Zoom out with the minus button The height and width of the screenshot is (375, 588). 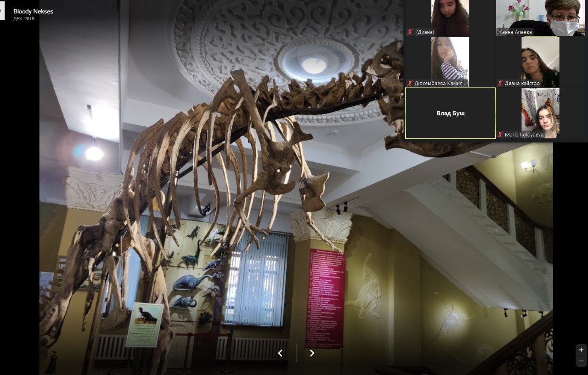[581, 361]
